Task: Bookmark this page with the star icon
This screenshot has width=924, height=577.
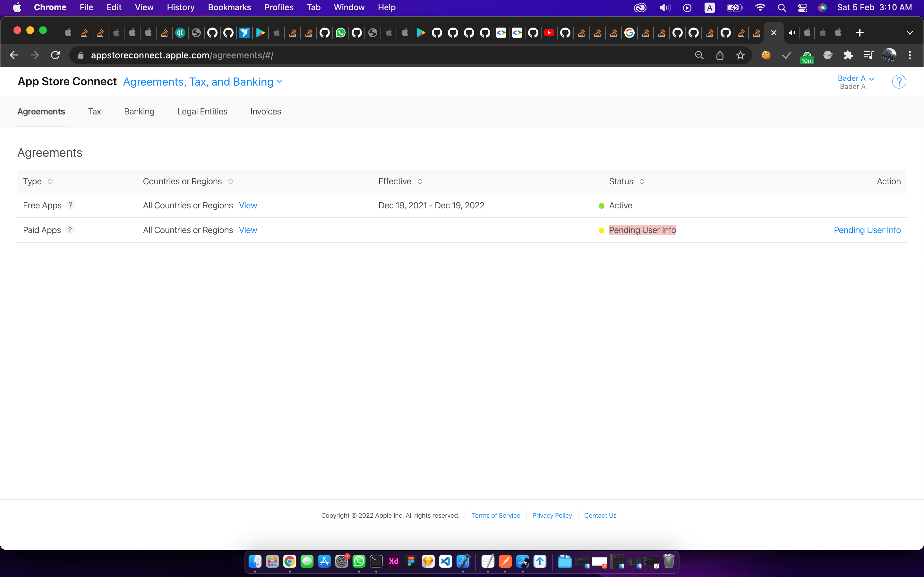Action: coord(740,55)
